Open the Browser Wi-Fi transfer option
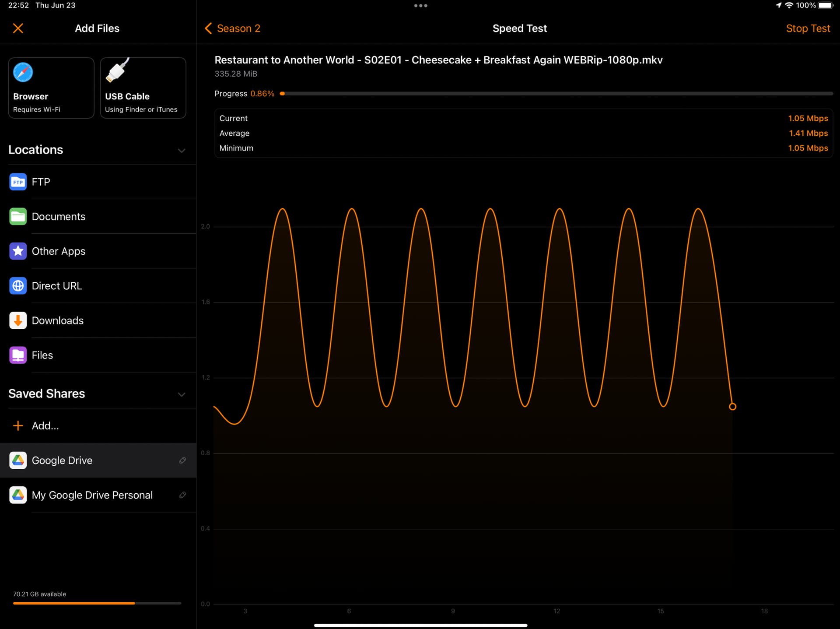Viewport: 840px width, 629px height. (x=51, y=88)
